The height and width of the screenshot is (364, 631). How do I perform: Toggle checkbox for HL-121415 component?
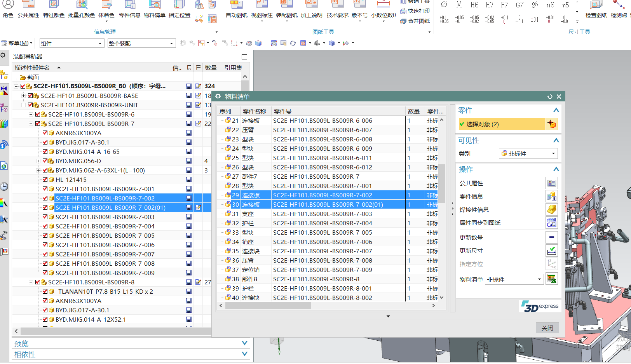(45, 179)
